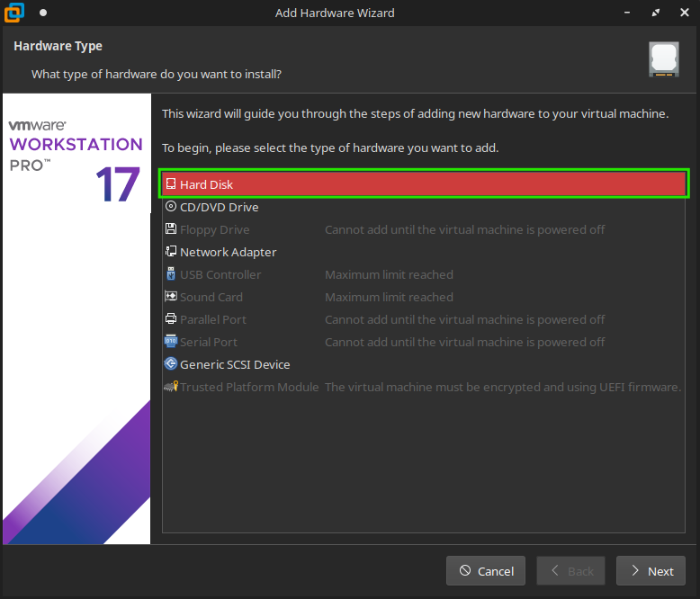This screenshot has height=599, width=700.
Task: Click the hard disk image in header
Action: [663, 59]
